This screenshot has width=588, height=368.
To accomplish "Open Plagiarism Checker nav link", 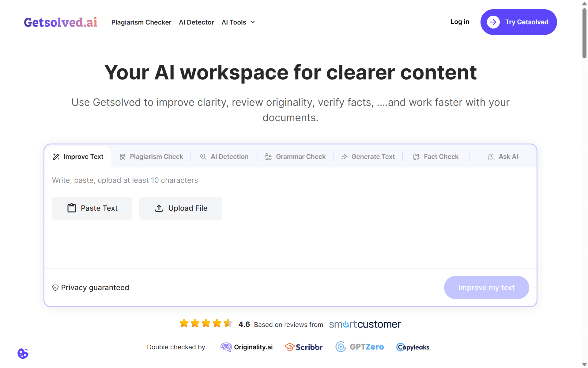I will point(141,22).
